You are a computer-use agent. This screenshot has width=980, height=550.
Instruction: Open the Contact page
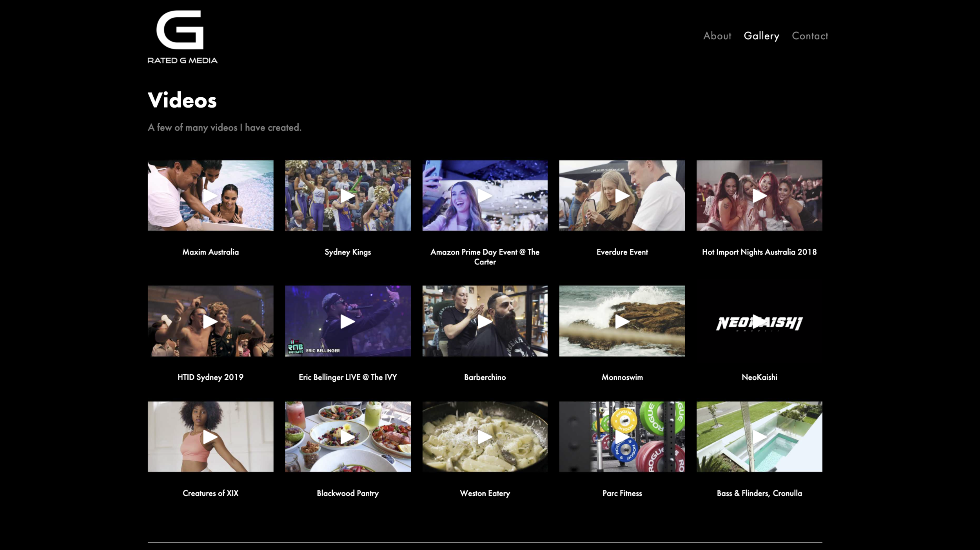coord(810,36)
